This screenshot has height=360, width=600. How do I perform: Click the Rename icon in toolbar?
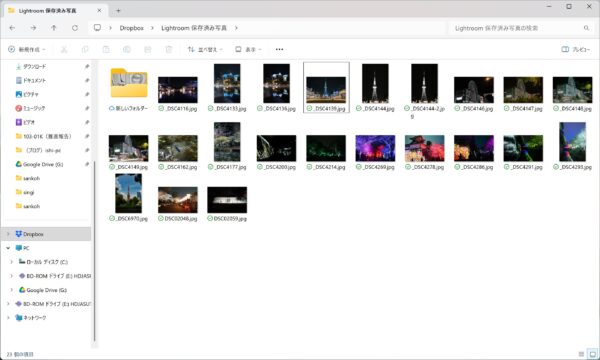(x=127, y=49)
